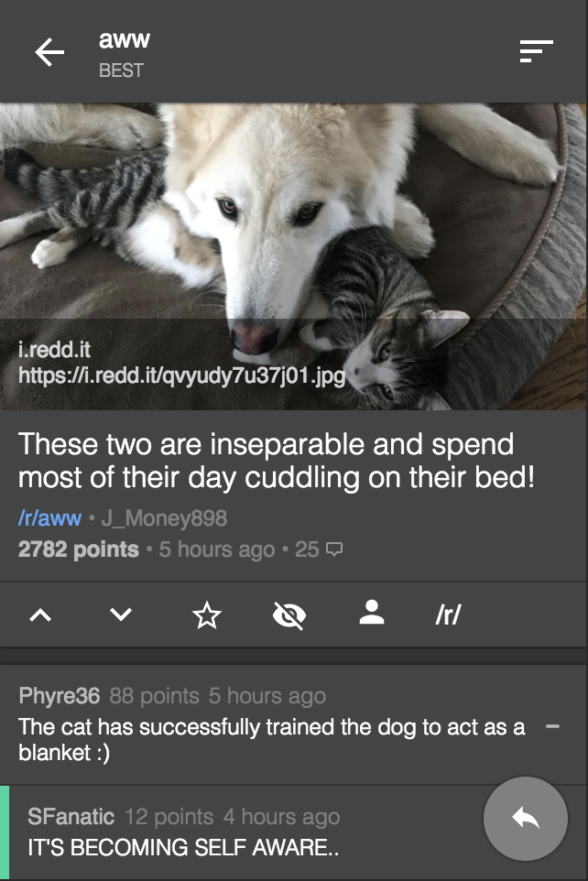View author profile via person icon

(x=372, y=613)
